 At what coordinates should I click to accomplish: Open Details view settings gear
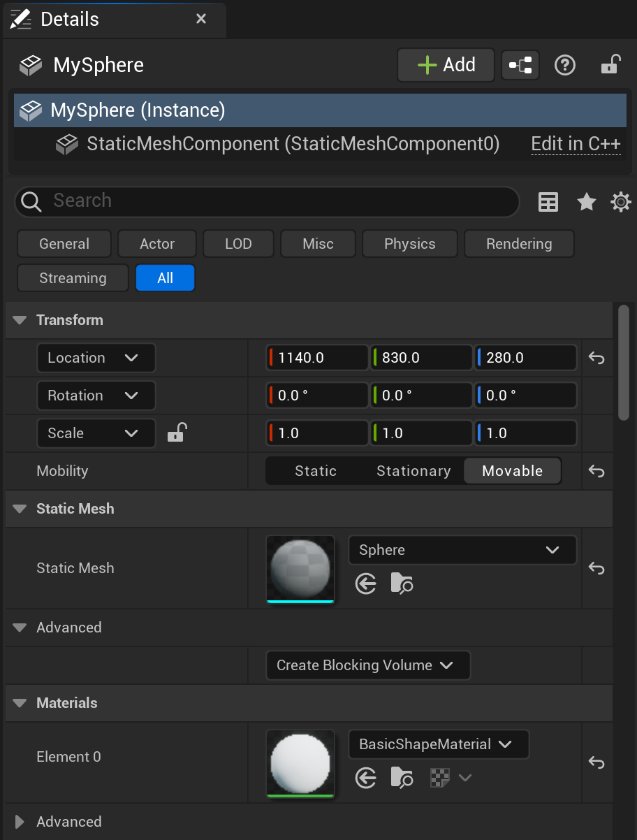620,202
